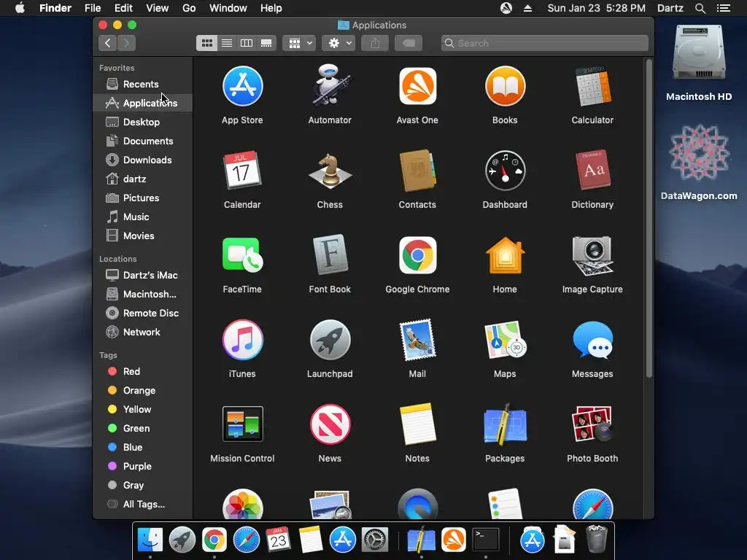Select the Dashboard app icon
This screenshot has width=747, height=560.
coord(505,171)
